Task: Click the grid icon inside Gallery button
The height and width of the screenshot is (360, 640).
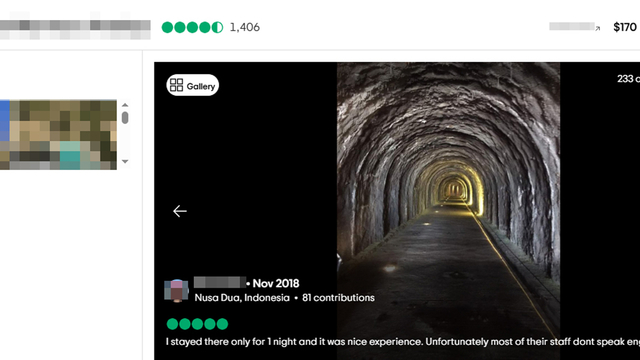Action: point(176,85)
